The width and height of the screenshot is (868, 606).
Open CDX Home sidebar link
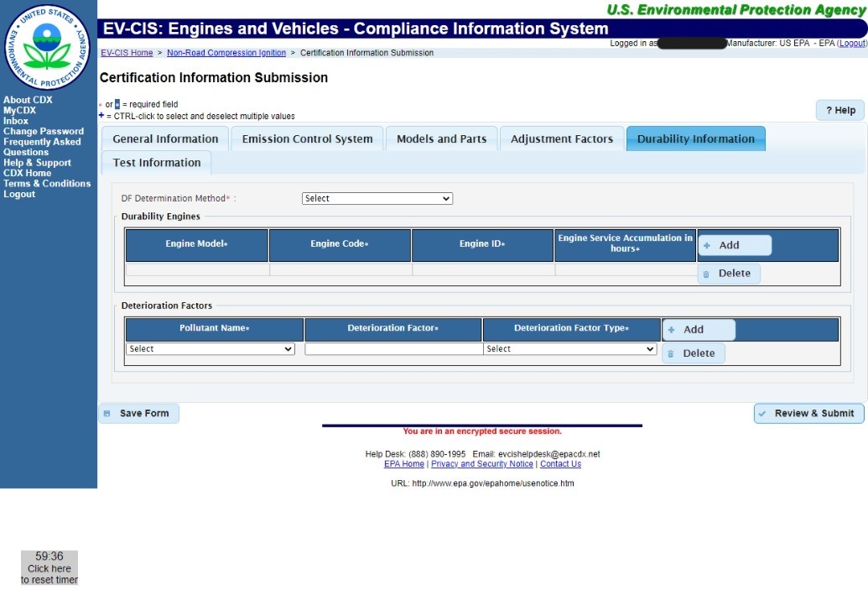[x=27, y=174]
